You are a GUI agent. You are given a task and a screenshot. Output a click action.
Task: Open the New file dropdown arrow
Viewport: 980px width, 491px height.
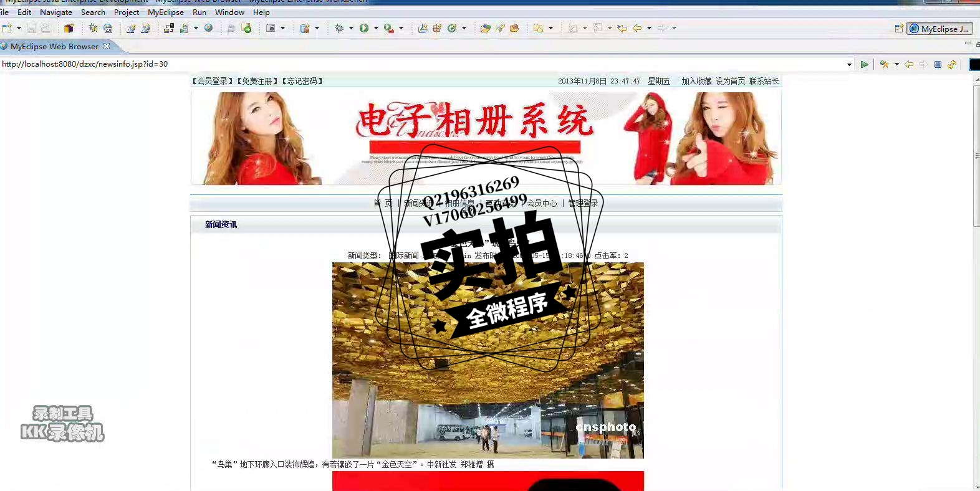pyautogui.click(x=19, y=28)
